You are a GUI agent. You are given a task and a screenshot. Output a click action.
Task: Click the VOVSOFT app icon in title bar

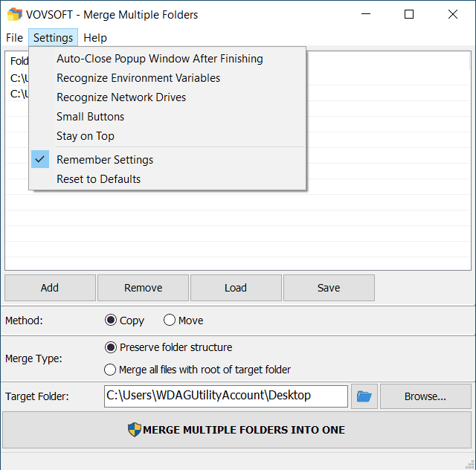(x=15, y=14)
